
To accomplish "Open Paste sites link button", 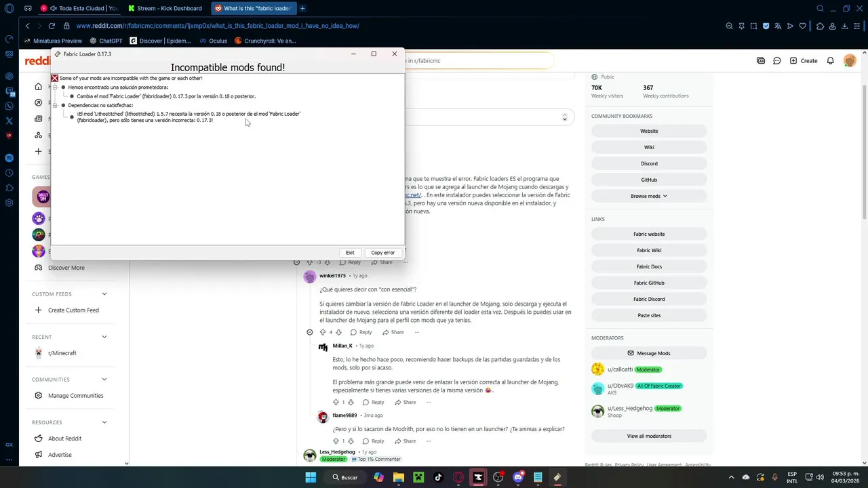I will (649, 315).
